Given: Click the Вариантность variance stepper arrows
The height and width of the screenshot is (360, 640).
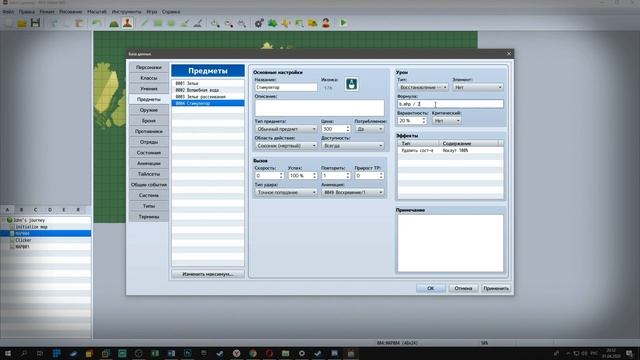Looking at the screenshot, I should tap(424, 121).
